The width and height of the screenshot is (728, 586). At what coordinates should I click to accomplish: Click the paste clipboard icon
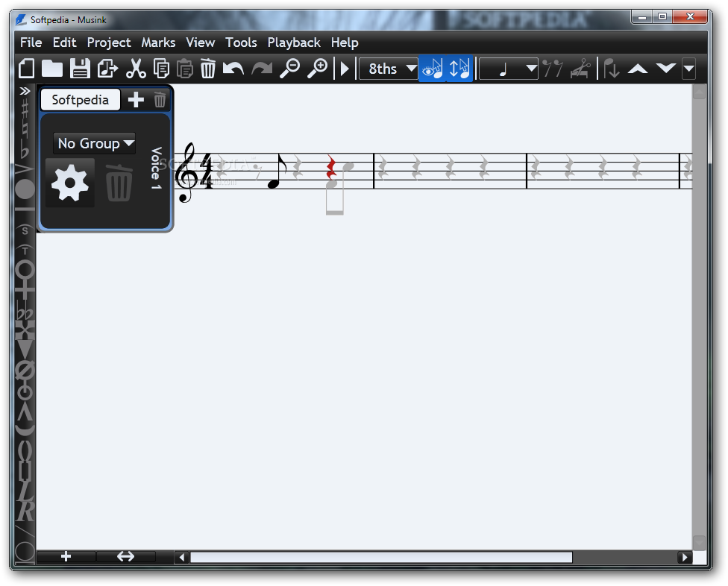(x=185, y=69)
